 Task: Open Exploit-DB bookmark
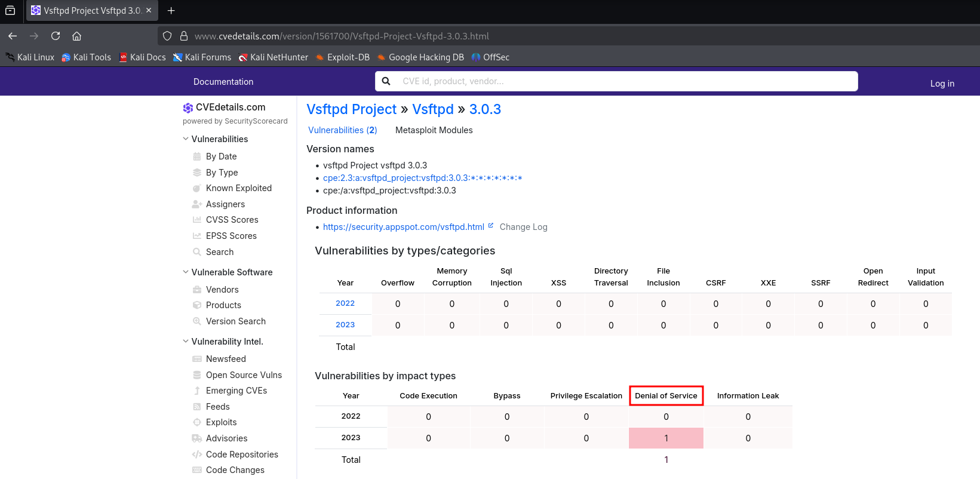[343, 57]
